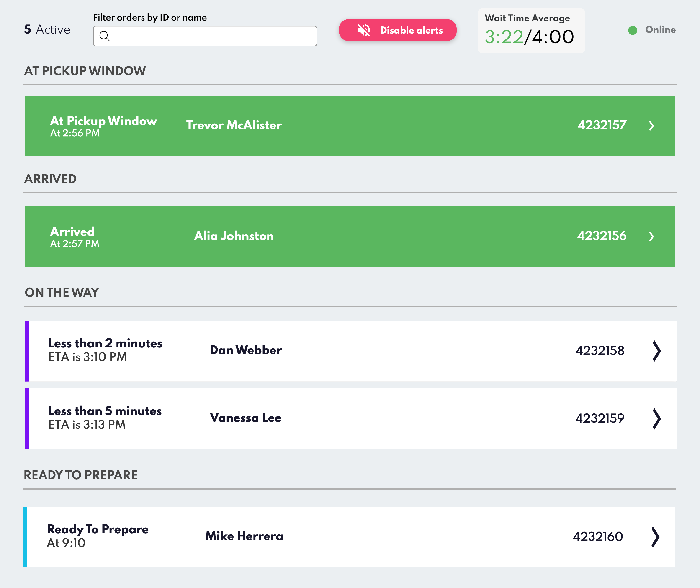This screenshot has height=588, width=700.
Task: Click the Dan Webber customer name
Action: coord(246,350)
